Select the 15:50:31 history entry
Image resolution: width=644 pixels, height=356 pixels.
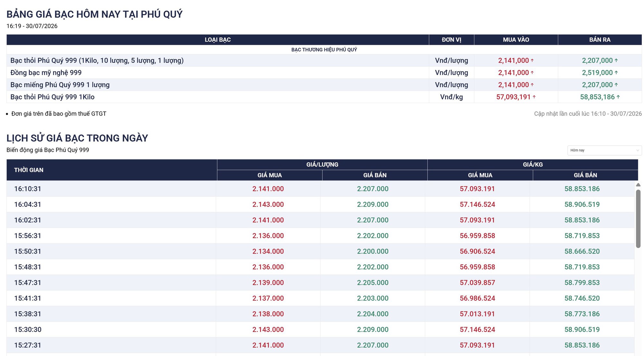(320, 251)
